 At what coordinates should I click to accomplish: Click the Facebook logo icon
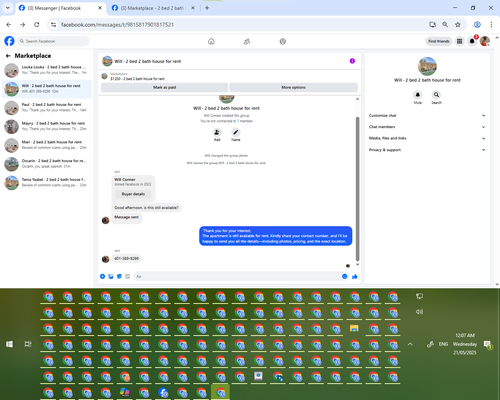pos(9,41)
